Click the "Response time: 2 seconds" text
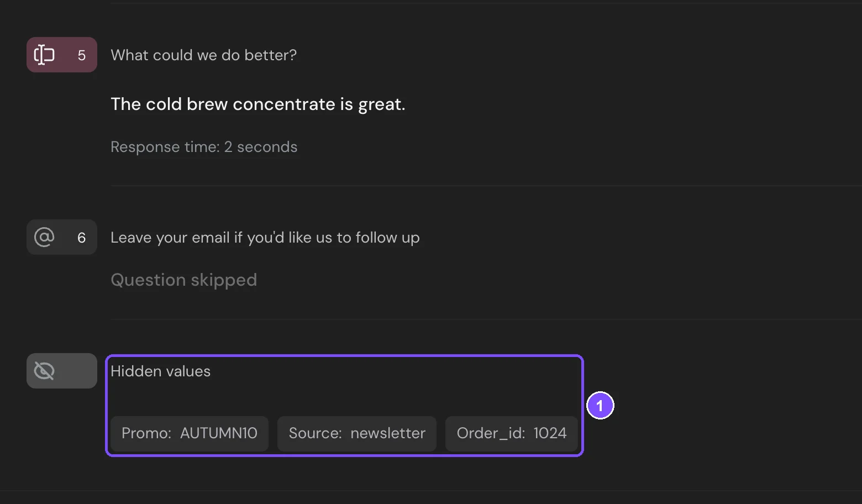 click(x=204, y=147)
